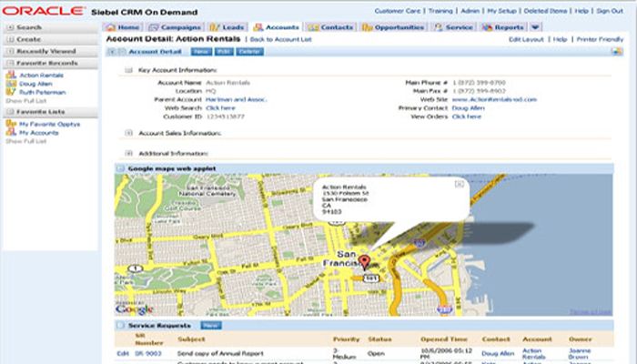Click Edit link for Annual Report request
The width and height of the screenshot is (637, 364).
(123, 353)
